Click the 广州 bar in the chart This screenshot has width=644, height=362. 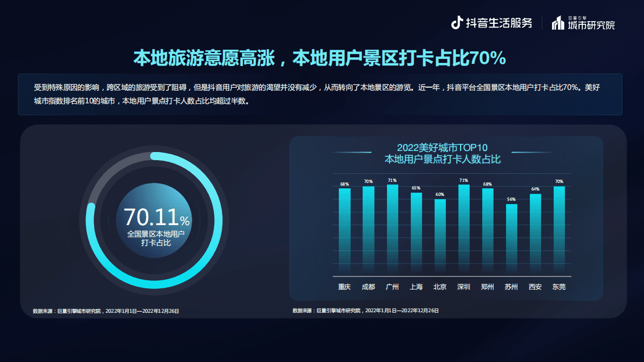[392, 227]
